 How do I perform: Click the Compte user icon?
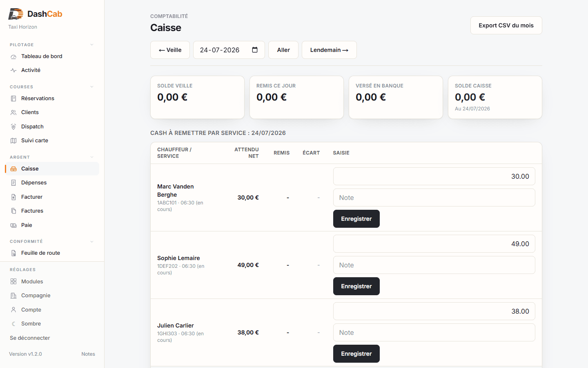13,310
